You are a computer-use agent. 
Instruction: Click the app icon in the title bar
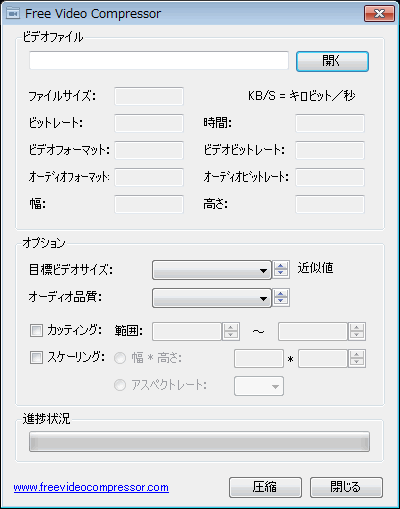coord(13,14)
